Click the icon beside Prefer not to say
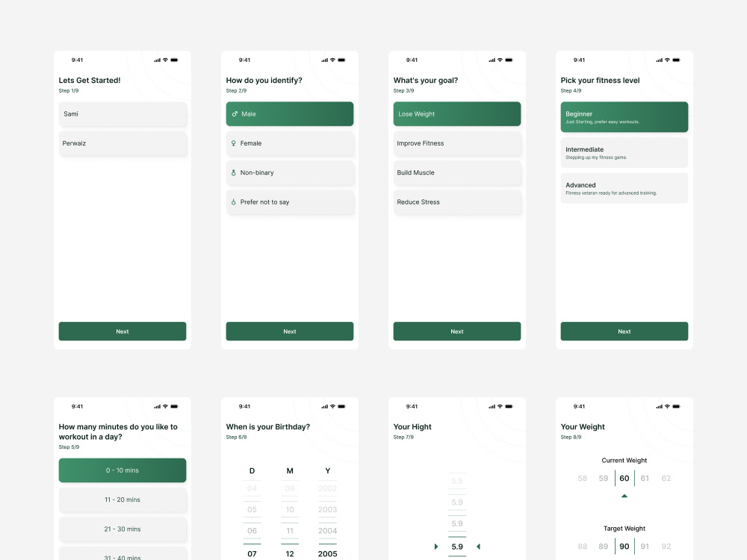The height and width of the screenshot is (560, 747). (233, 202)
